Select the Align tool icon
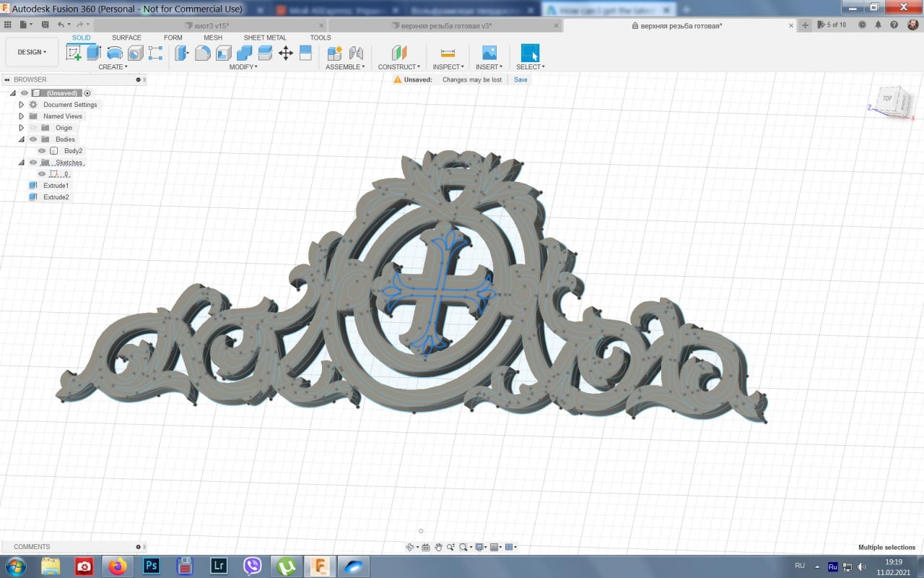Screen dimensions: 924x578 [305, 53]
